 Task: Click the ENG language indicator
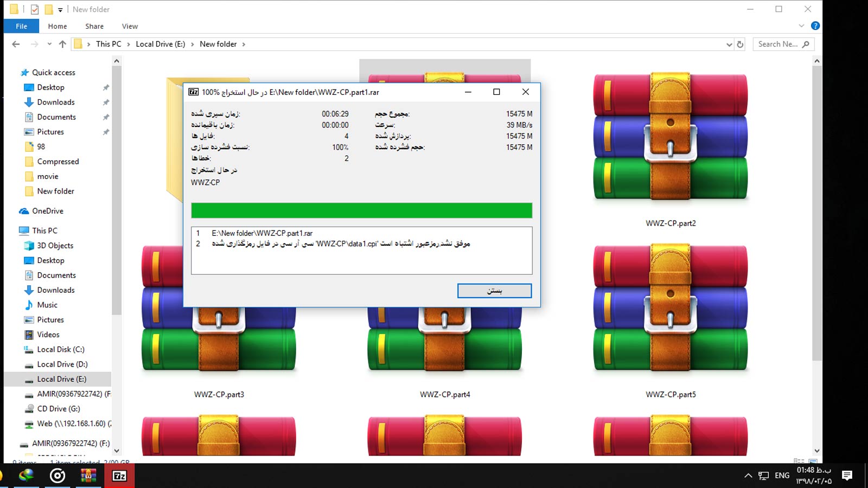click(782, 476)
